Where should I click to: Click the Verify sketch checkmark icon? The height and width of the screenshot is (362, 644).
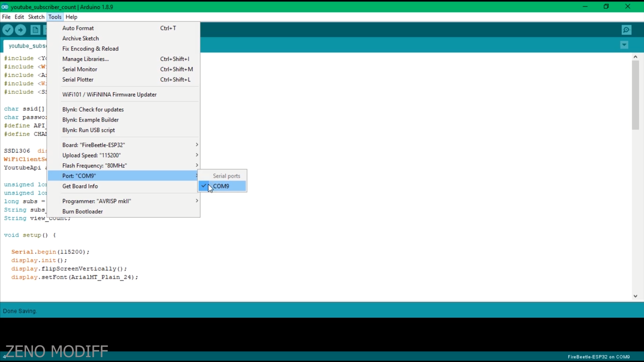pyautogui.click(x=8, y=30)
